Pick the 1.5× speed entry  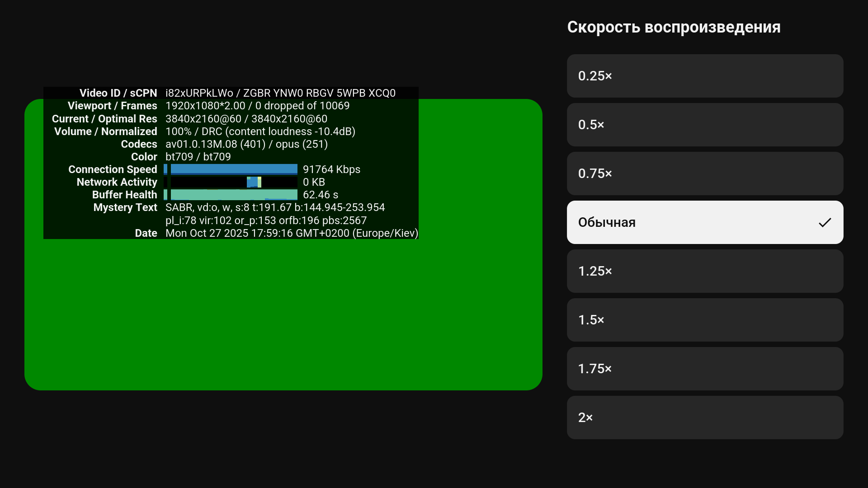point(705,320)
